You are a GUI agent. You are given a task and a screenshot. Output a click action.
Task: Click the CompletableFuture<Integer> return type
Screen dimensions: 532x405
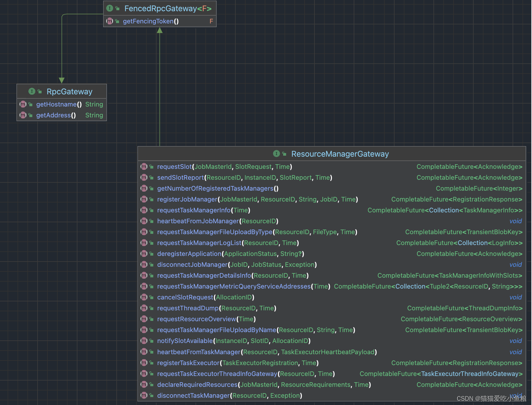pos(479,189)
